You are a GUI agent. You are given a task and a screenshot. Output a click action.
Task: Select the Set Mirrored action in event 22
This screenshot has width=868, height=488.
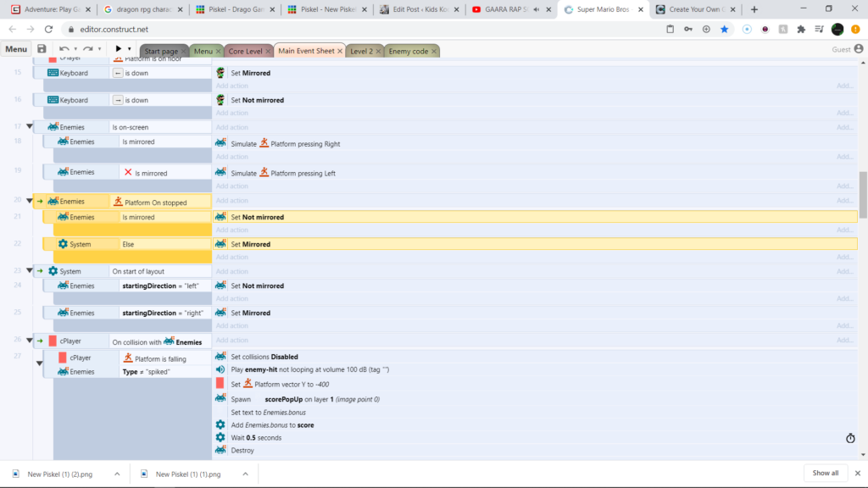(535, 244)
